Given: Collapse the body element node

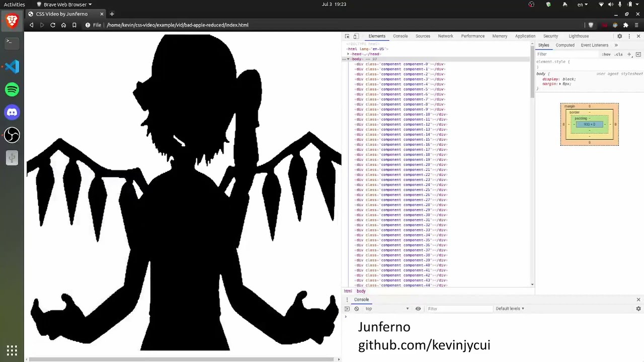Looking at the screenshot, I should (x=348, y=59).
